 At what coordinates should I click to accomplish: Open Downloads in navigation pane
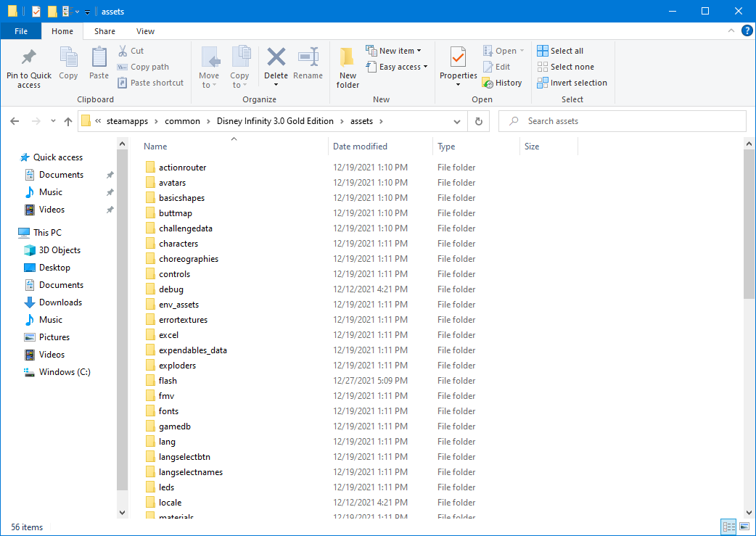click(x=53, y=302)
